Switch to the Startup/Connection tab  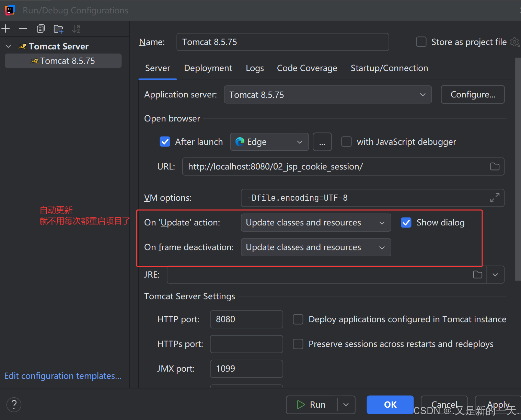point(389,68)
